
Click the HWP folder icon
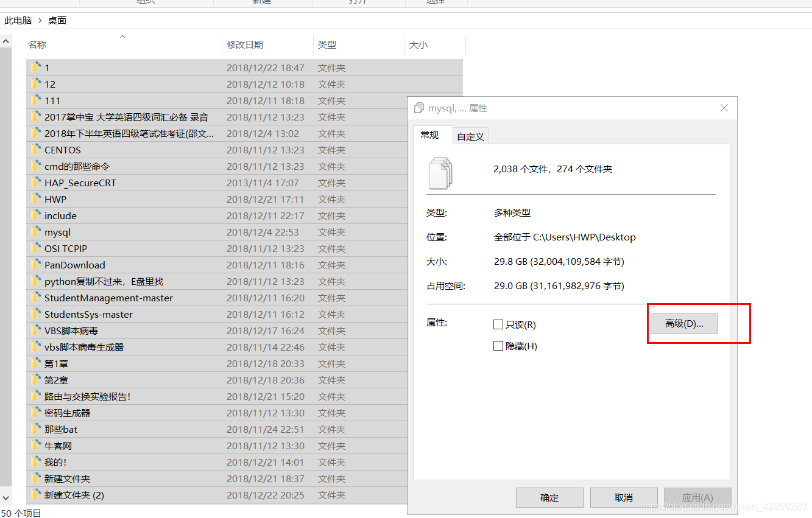click(37, 199)
